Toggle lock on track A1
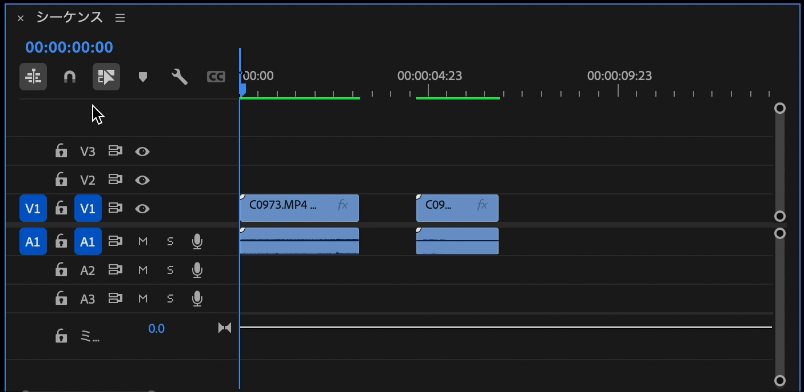Screen dimensions: 804x392 click(x=61, y=241)
